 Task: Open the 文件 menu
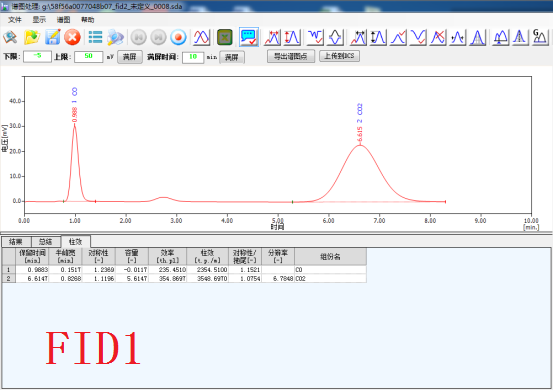[15, 20]
